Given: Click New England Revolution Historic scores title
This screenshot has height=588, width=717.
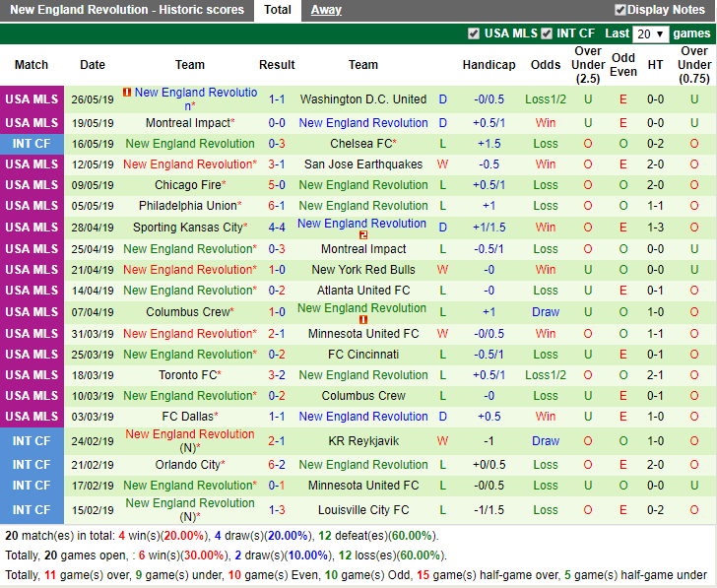Looking at the screenshot, I should (x=127, y=10).
